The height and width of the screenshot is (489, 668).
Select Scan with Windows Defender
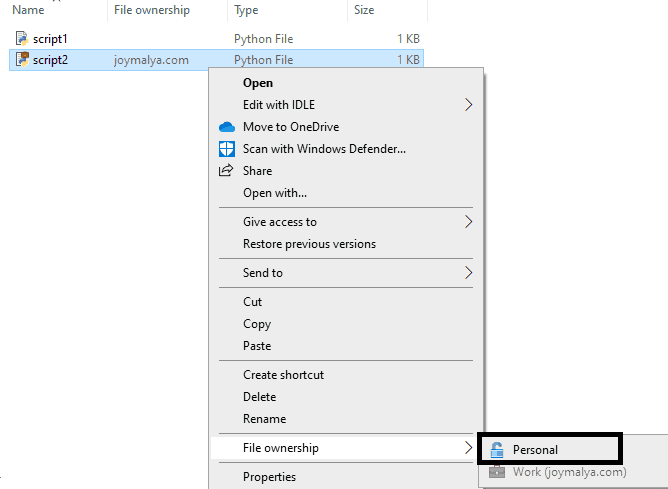346,149
